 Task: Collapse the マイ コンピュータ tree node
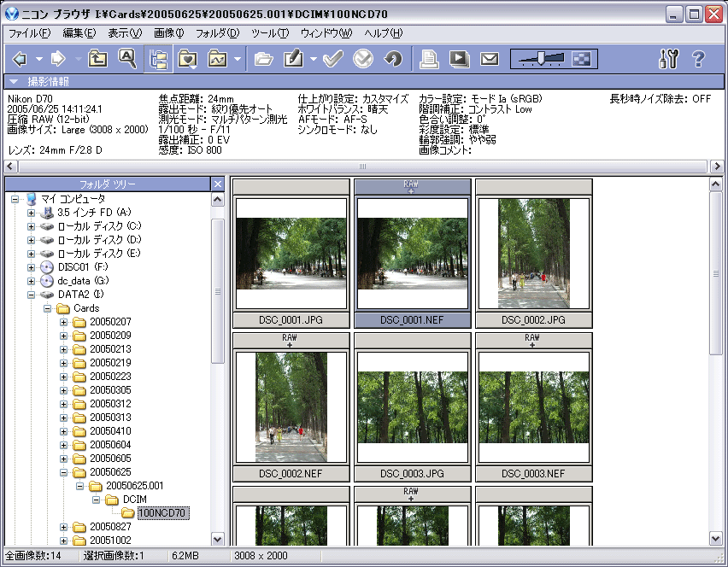(15, 199)
